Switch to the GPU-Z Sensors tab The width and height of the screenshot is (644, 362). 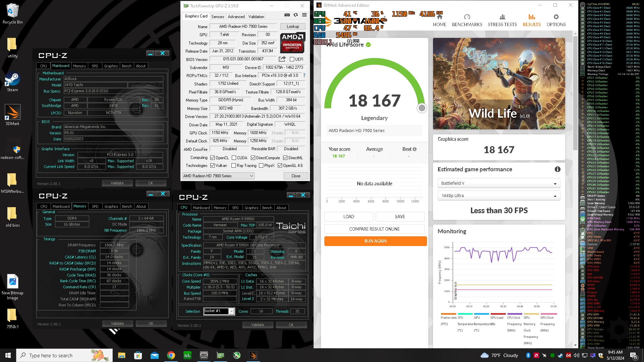click(218, 16)
